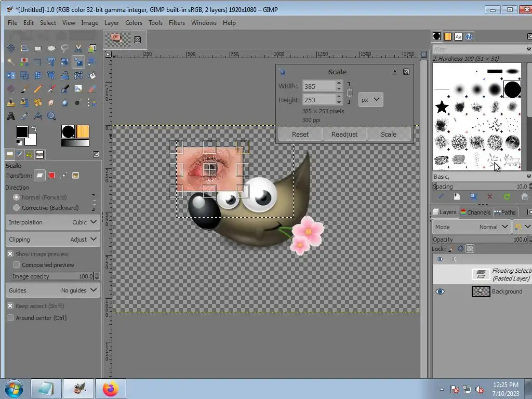Toggle Show image preview checkbox
The width and height of the screenshot is (532, 399).
point(10,254)
